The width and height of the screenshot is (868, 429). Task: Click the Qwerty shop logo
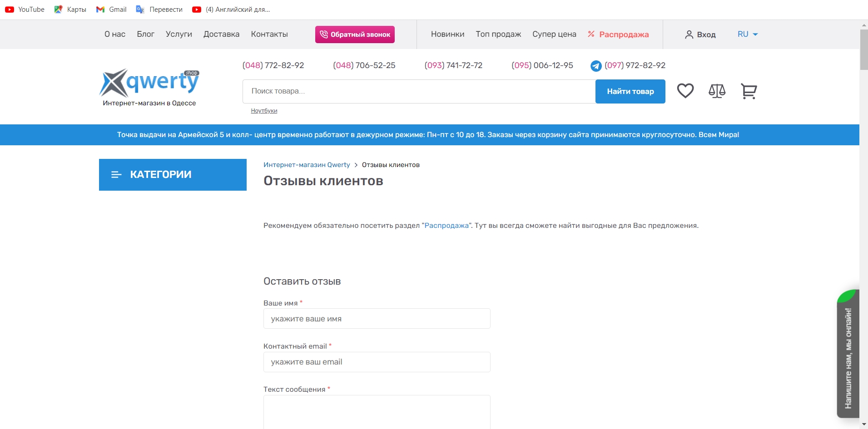pos(149,83)
